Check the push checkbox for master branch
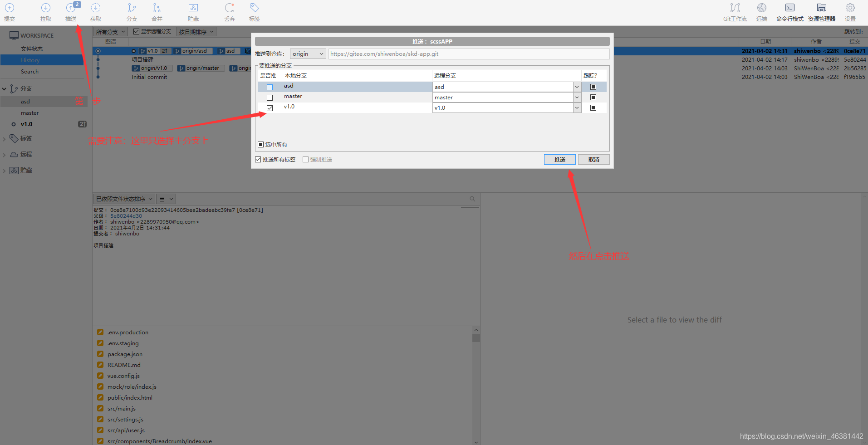This screenshot has height=445, width=868. point(270,98)
